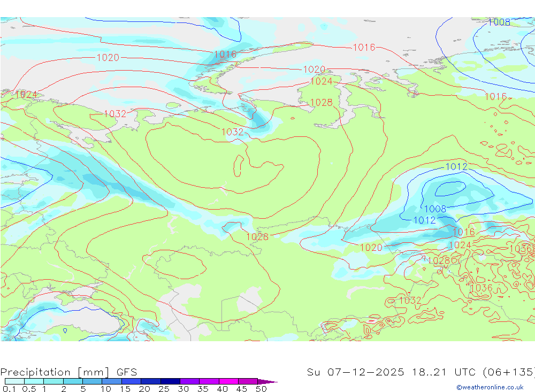Click the 'Precipitation [mm]' title text
The height and width of the screenshot is (392, 535).
click(55, 372)
